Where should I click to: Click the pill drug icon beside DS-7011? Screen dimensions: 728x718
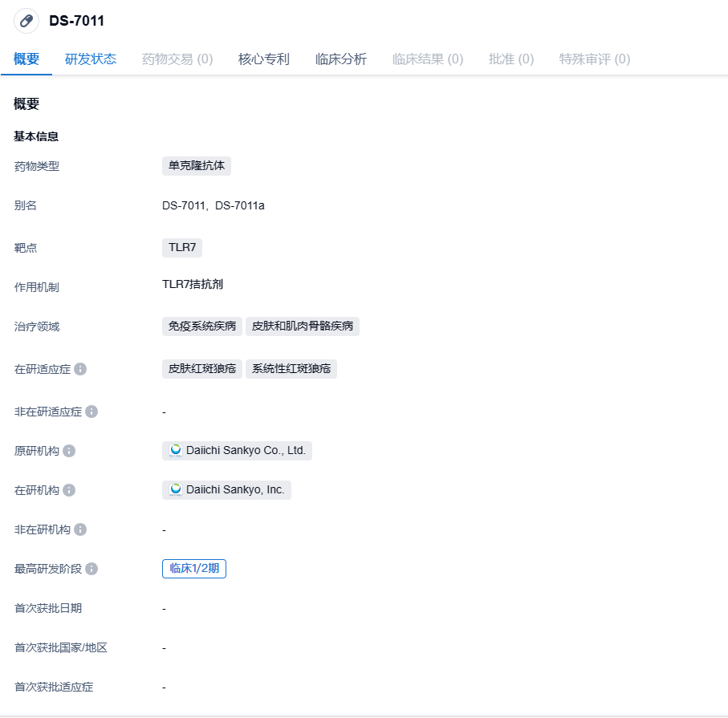click(26, 21)
